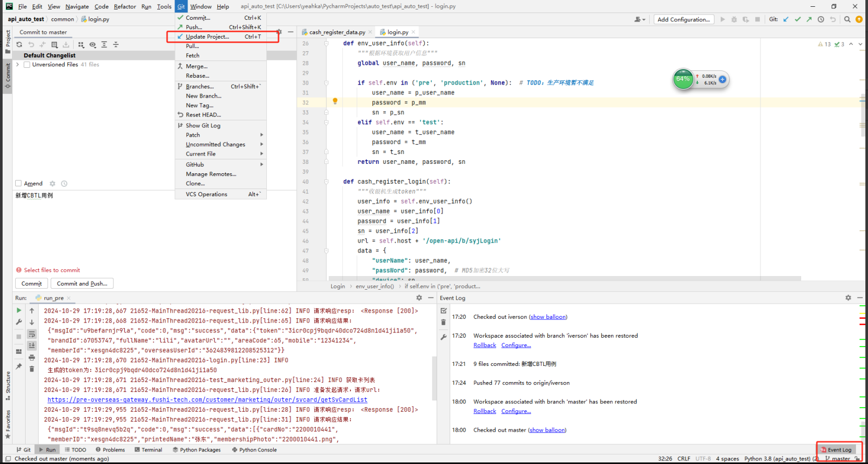Toggle scroll to end in Run console
Image resolution: width=868 pixels, height=464 pixels.
pyautogui.click(x=32, y=346)
